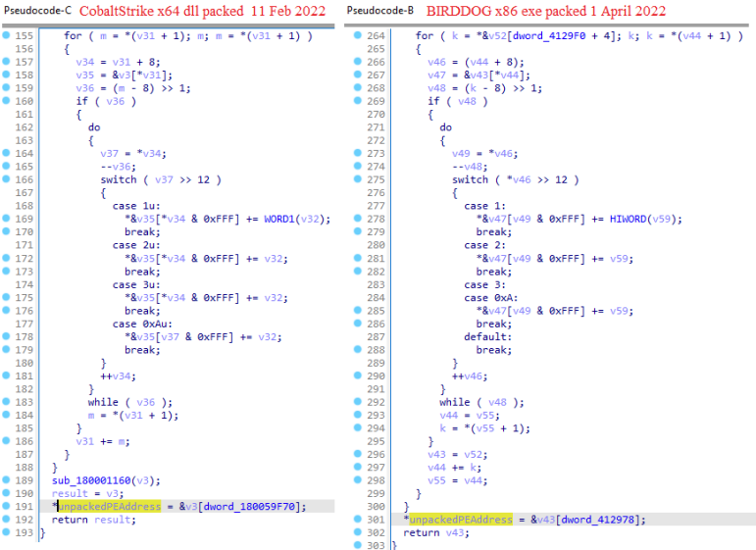This screenshot has height=550, width=756.
Task: Toggle breakpoint dot at line 268
Action: (358, 87)
